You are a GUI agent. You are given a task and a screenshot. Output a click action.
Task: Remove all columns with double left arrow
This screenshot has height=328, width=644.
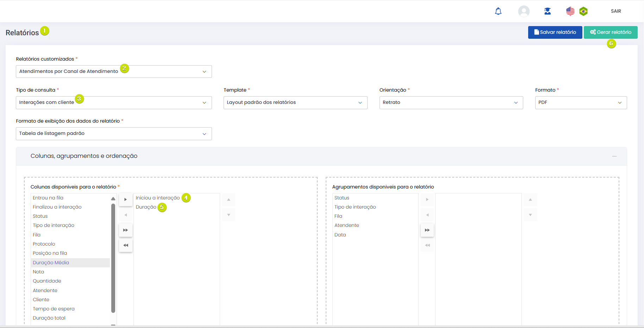(126, 245)
